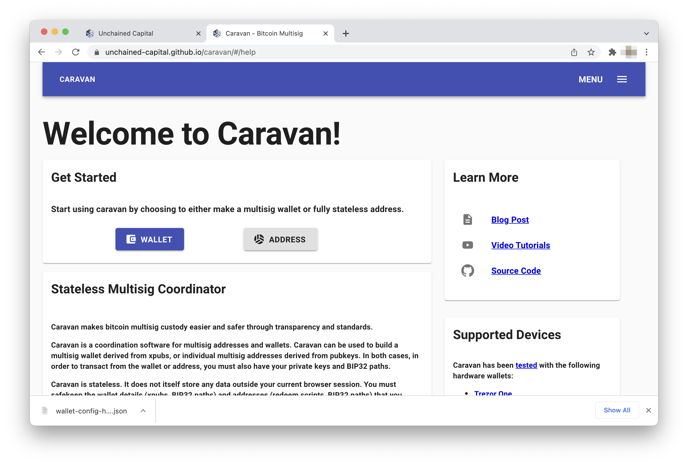Screen dimensions: 688x465
Task: Click the WALLET button
Action: 150,239
